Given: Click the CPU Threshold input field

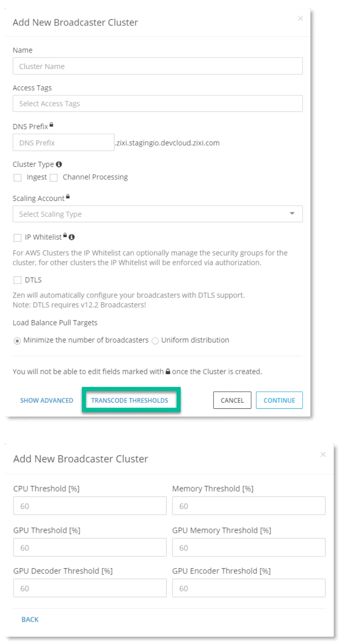Looking at the screenshot, I should click(90, 506).
